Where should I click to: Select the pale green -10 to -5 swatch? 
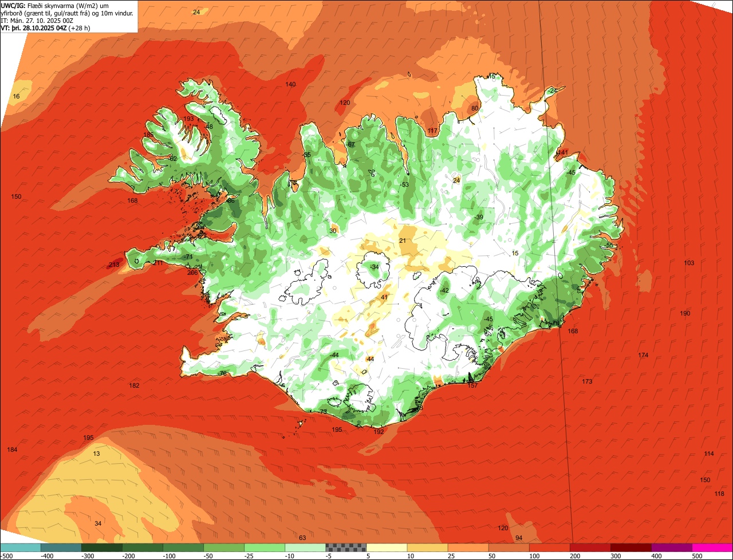pos(305,547)
